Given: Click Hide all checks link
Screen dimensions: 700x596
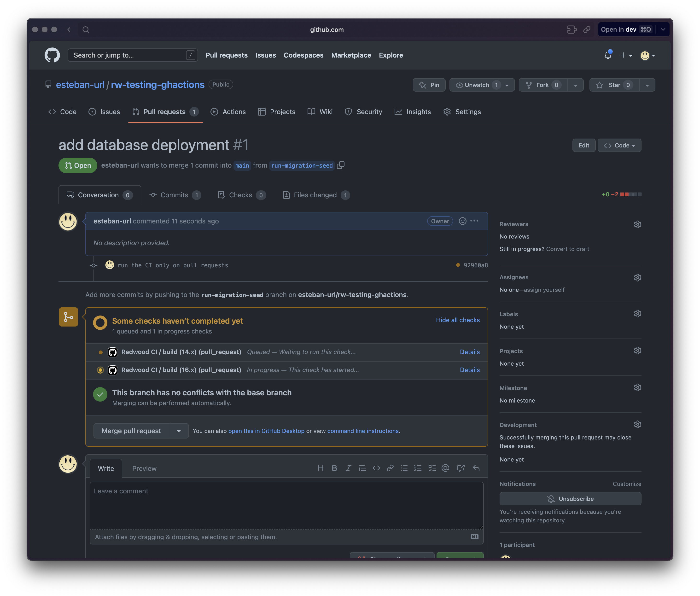Looking at the screenshot, I should tap(457, 320).
